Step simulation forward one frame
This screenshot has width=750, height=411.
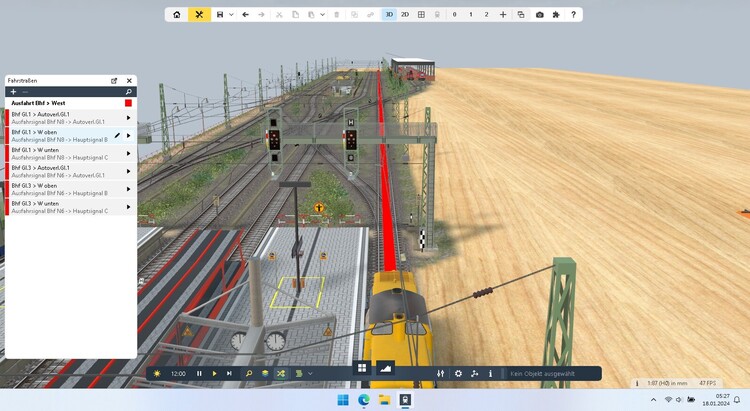click(229, 374)
